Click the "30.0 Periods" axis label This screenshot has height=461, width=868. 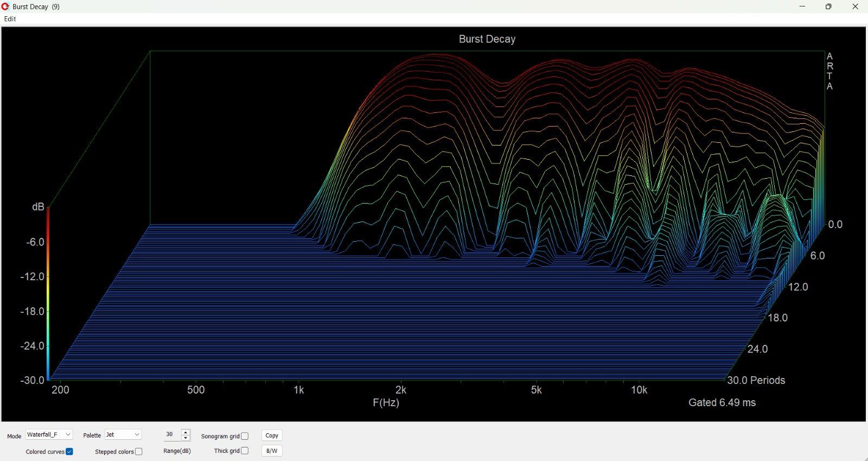756,380
